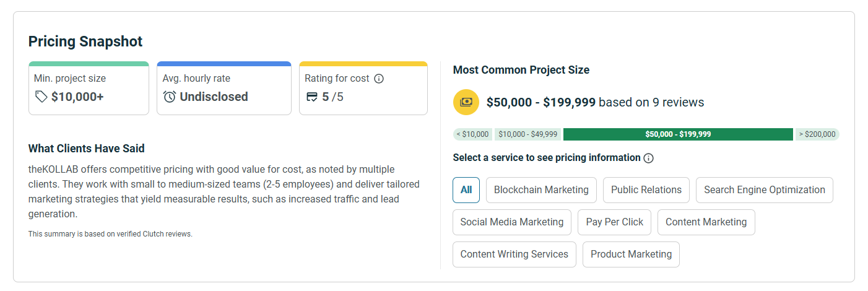The image size is (868, 291).
Task: Click the < $10,000 bar segment
Action: (x=472, y=134)
